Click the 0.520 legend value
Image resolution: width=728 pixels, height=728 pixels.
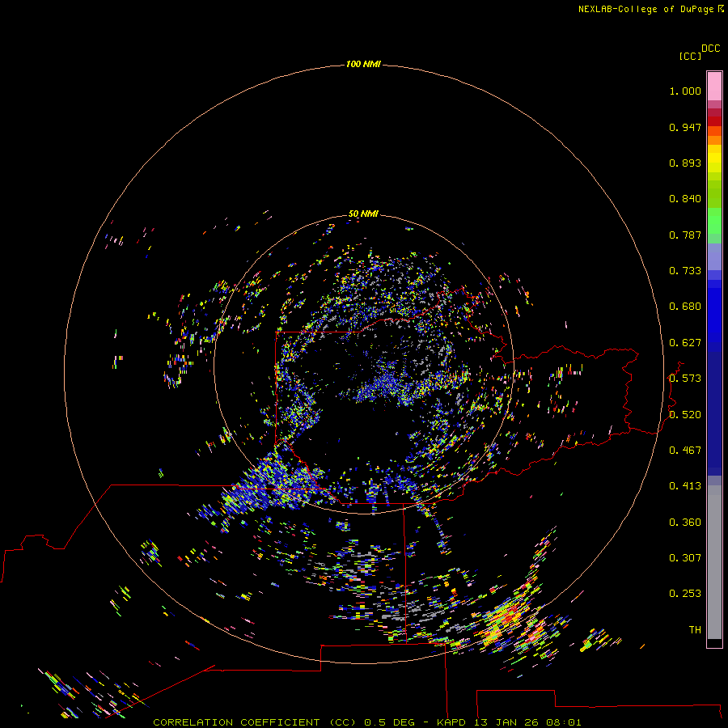tap(685, 415)
